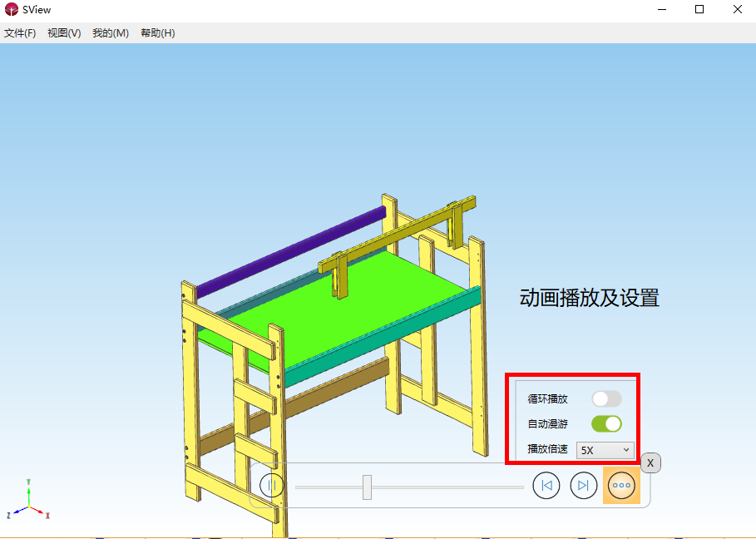This screenshot has width=756, height=539.
Task: Select the purple rail on the bed model
Action: pos(291,250)
